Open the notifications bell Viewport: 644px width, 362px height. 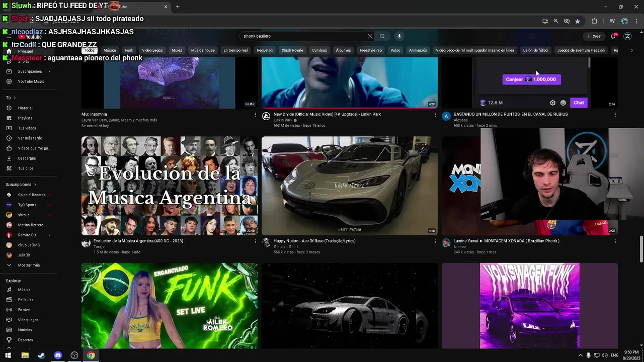613,36
